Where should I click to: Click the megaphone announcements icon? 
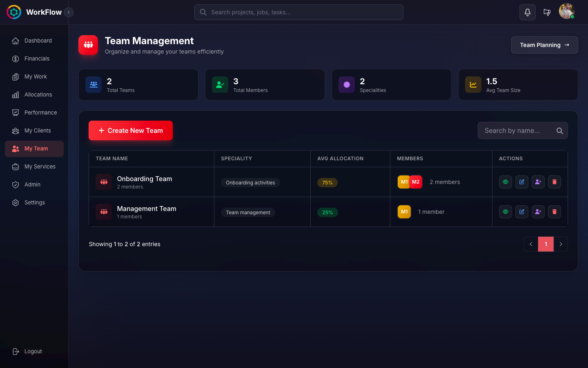click(547, 12)
